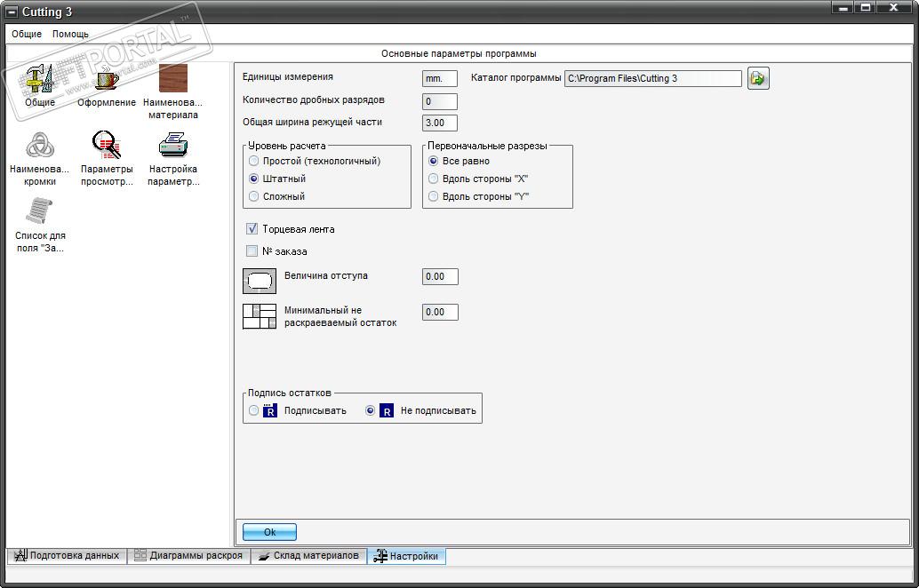919x588 pixels.
Task: Minimize the Cutting 3 window
Action: (841, 8)
